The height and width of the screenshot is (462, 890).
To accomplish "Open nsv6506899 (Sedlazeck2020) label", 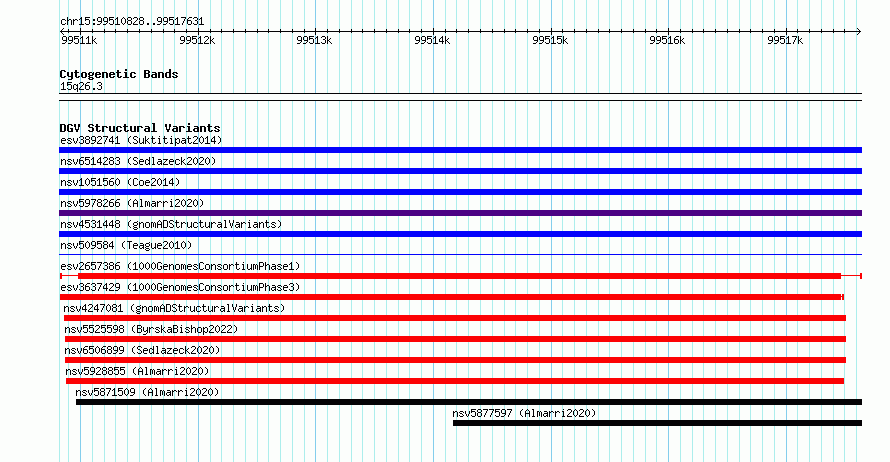I will click(142, 350).
